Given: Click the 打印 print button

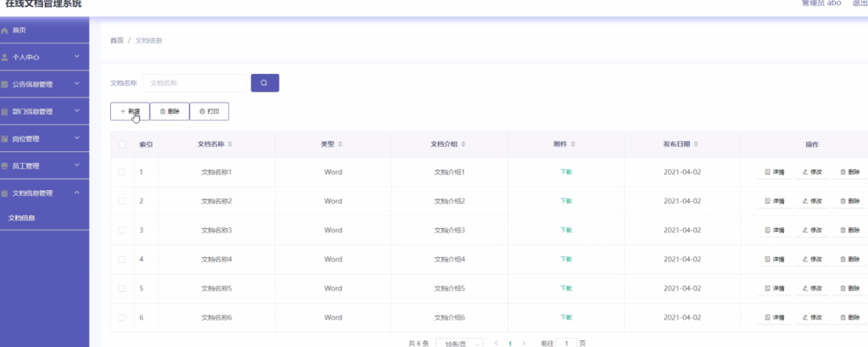Looking at the screenshot, I should [x=209, y=111].
